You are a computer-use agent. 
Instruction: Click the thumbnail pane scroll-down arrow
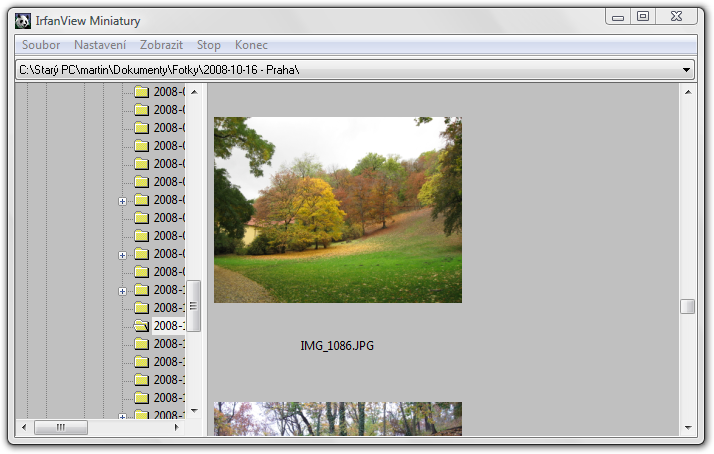(x=688, y=428)
